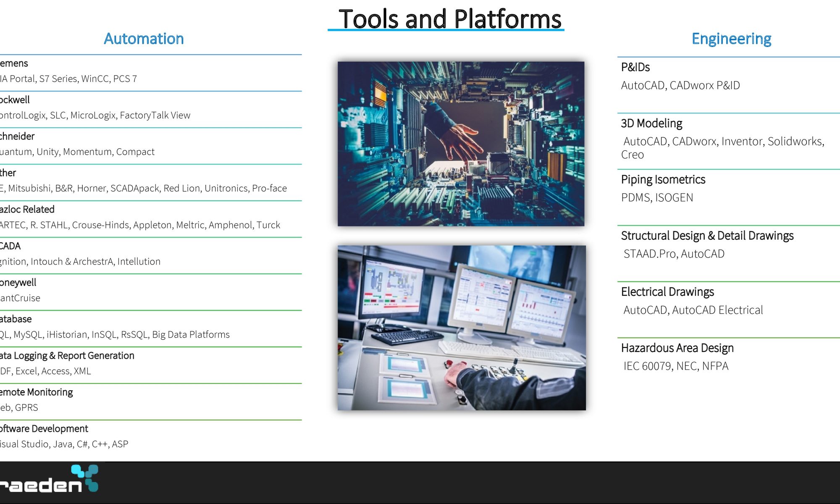This screenshot has width=840, height=504.
Task: Select the 'IEC 60079, NEC, NFPA' line
Action: tap(676, 366)
